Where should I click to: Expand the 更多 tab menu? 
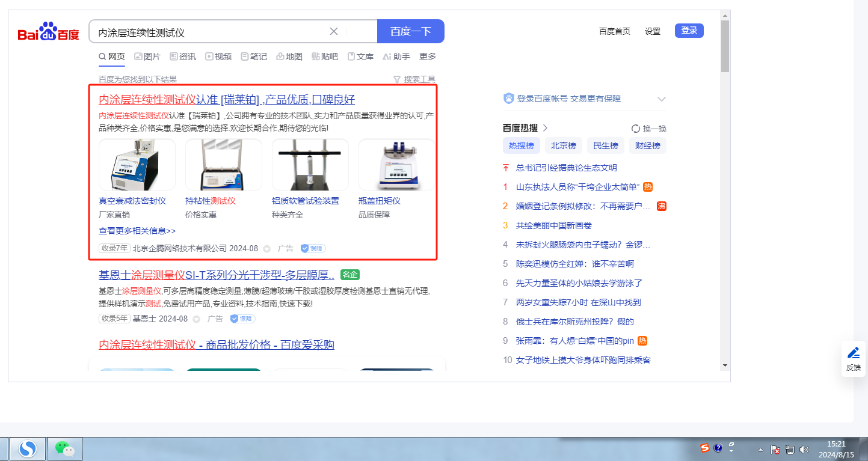428,56
